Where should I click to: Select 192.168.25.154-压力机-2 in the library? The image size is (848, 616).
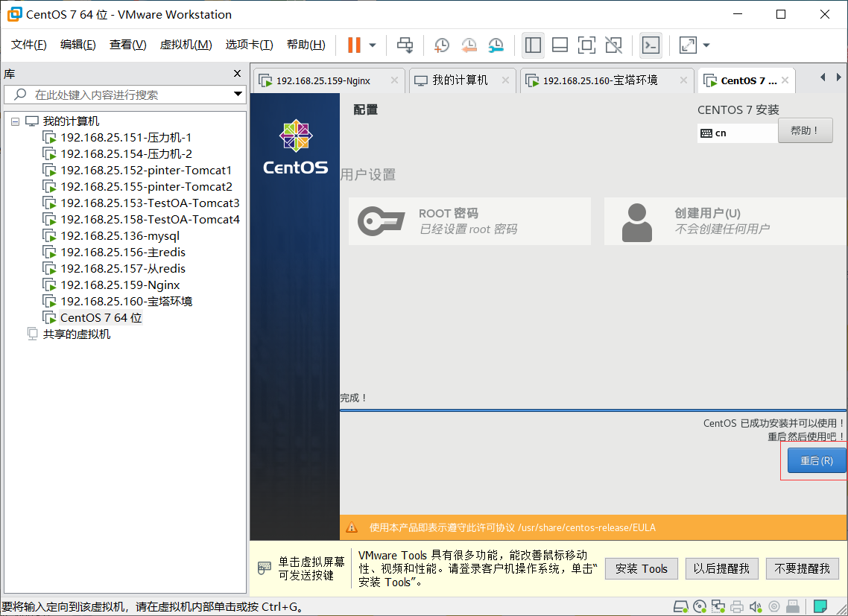126,153
